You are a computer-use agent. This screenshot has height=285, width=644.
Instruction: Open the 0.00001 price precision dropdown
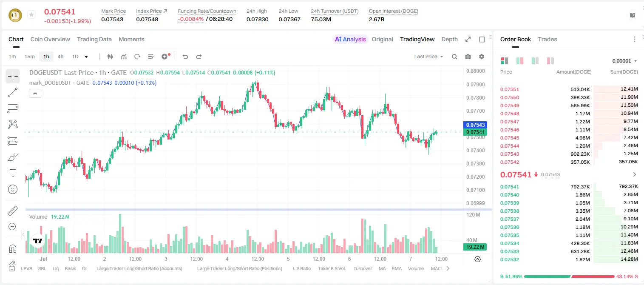tap(624, 61)
